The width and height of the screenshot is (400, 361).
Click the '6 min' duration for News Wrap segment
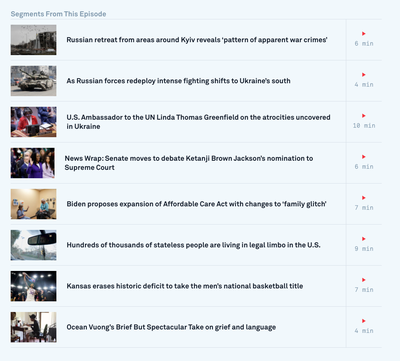[x=364, y=167]
